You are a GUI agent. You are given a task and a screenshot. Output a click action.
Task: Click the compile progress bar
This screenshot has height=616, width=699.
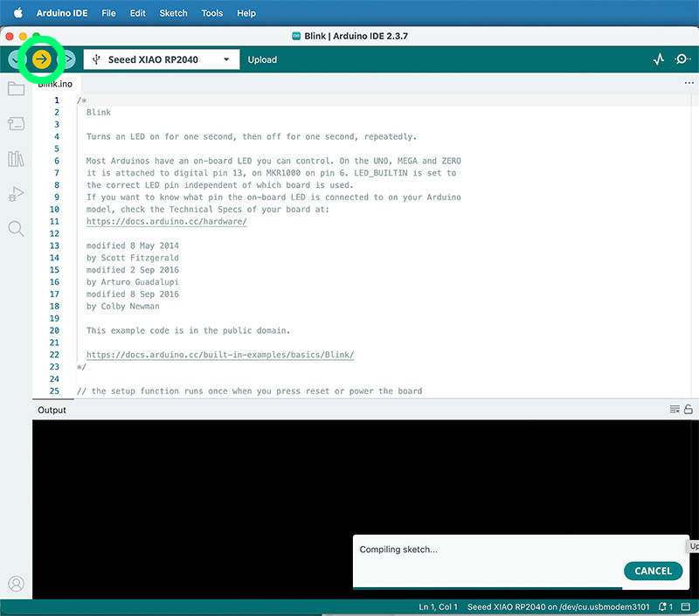tap(488, 588)
